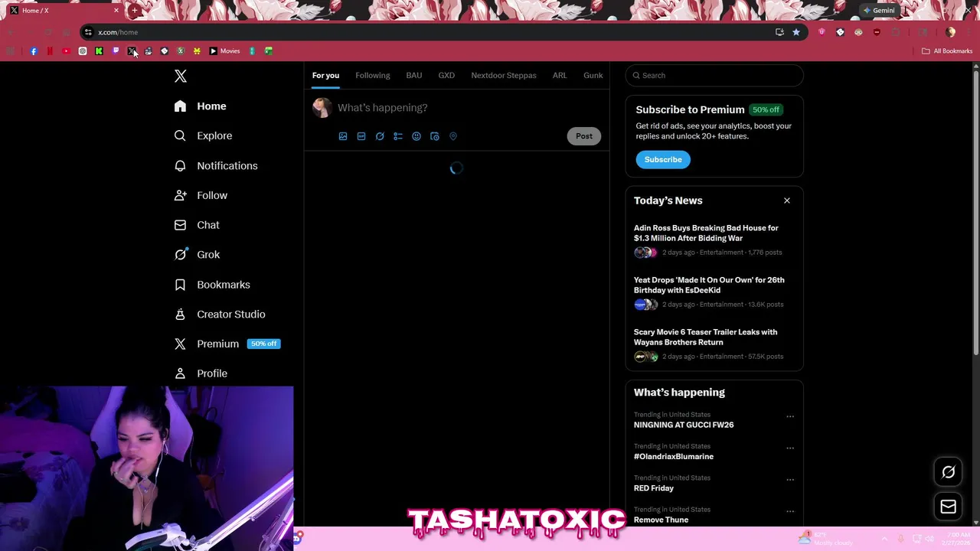980x551 pixels.
Task: Click the site info icon in address bar
Action: (88, 32)
